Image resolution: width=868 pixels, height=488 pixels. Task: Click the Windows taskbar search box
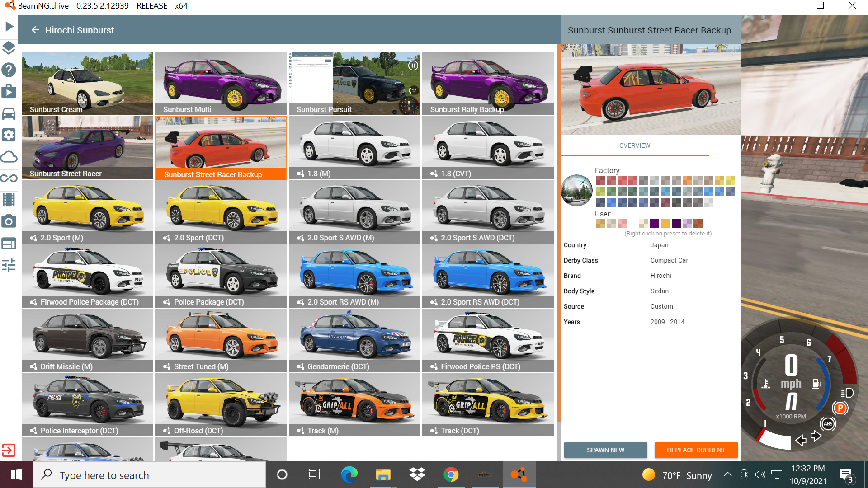point(149,474)
